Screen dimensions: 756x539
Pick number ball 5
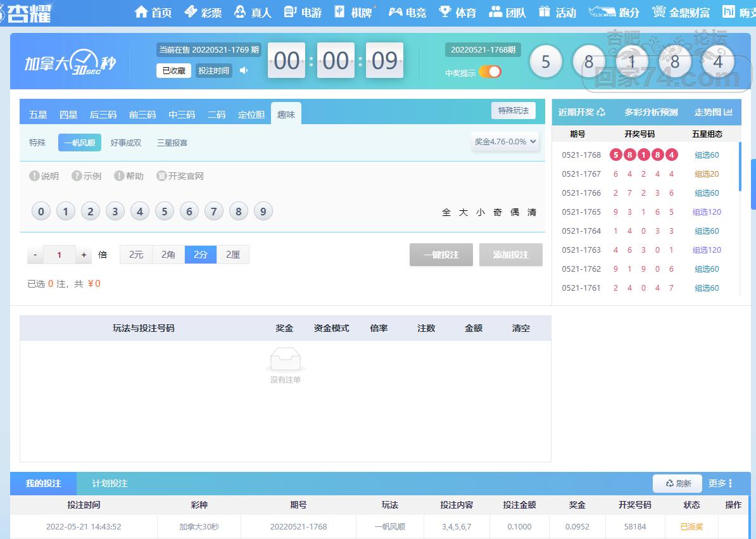[165, 211]
